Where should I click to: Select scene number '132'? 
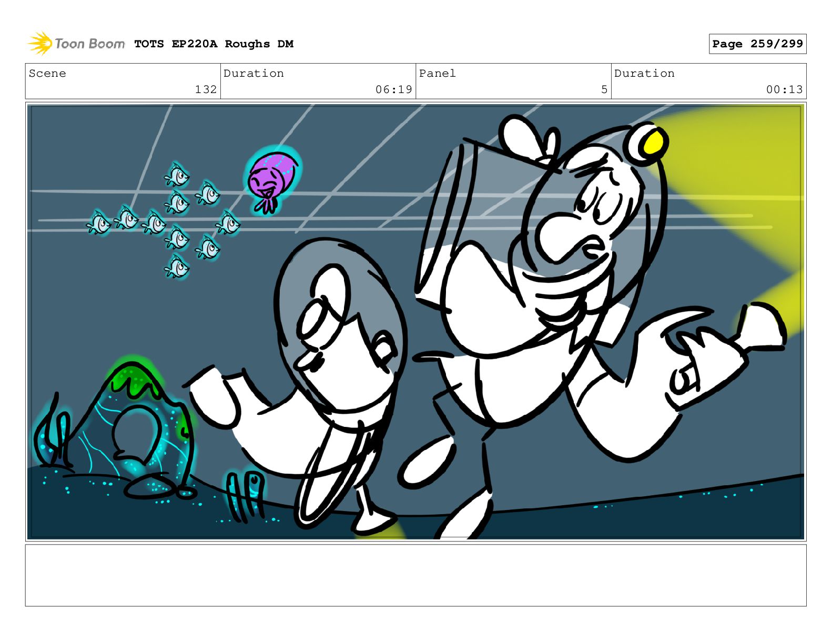point(206,89)
